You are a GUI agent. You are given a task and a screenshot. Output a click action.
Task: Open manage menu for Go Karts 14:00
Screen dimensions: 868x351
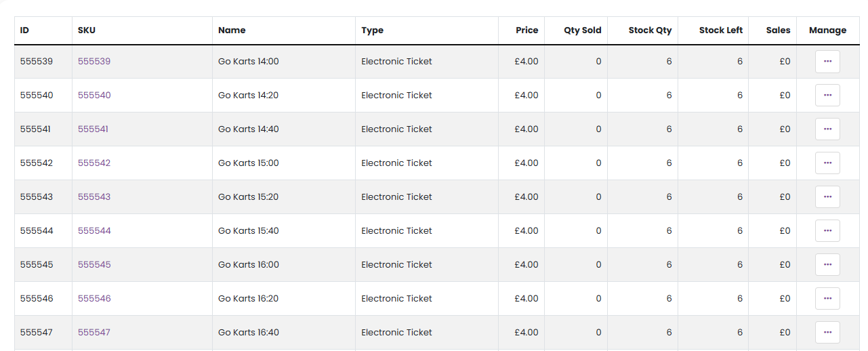coord(827,62)
